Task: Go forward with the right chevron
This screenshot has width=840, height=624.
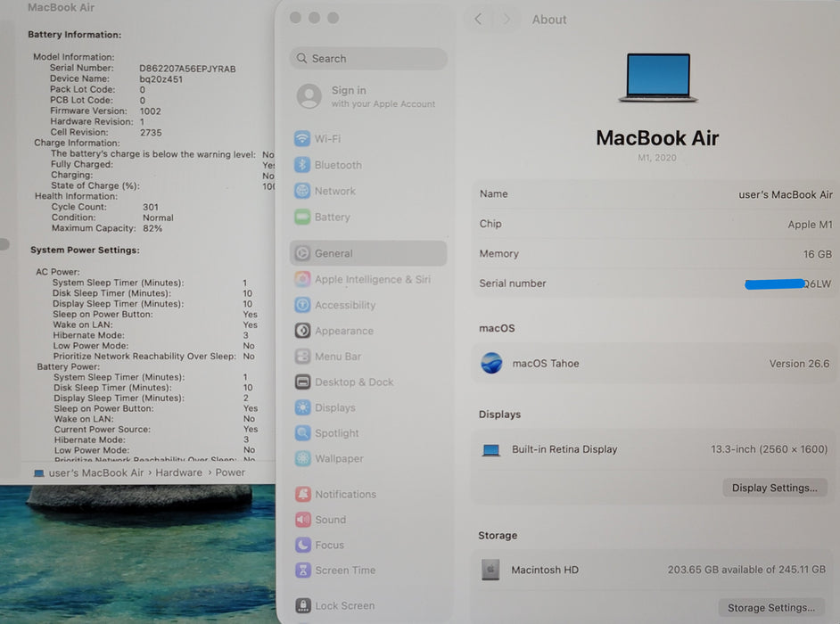Action: pos(506,20)
